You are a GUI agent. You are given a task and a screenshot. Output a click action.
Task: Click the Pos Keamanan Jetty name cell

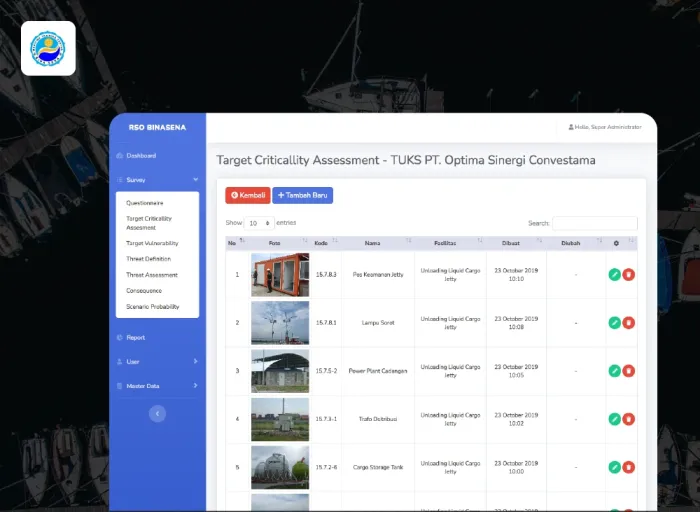point(378,275)
